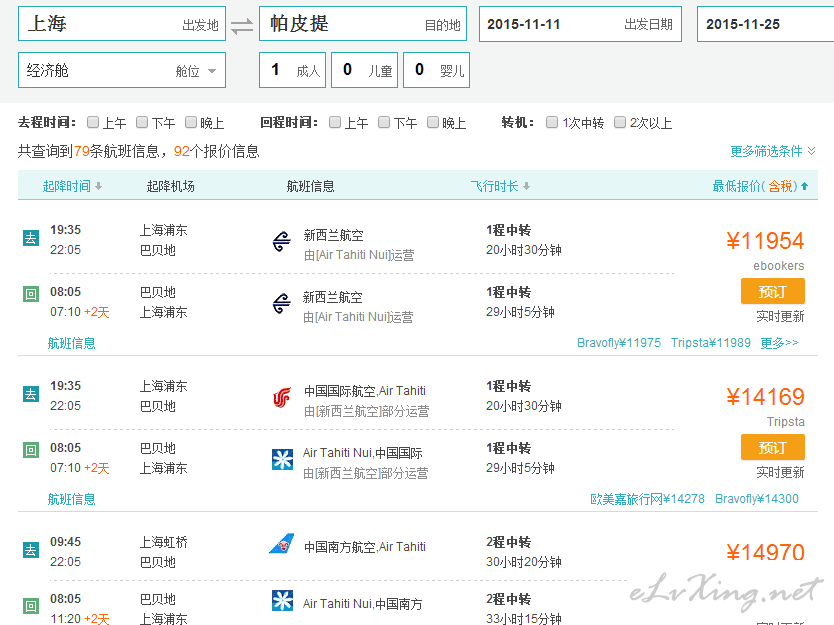The image size is (834, 625).
Task: Click the ebookers vendor name
Action: [779, 265]
